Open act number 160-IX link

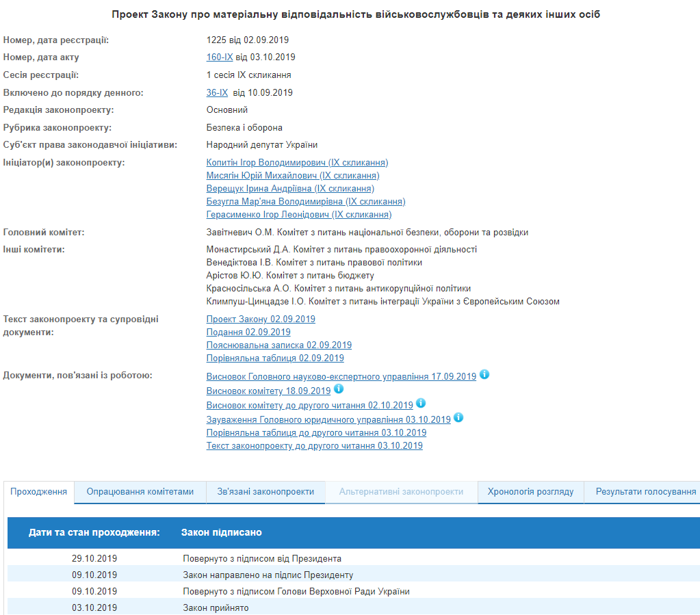click(220, 57)
